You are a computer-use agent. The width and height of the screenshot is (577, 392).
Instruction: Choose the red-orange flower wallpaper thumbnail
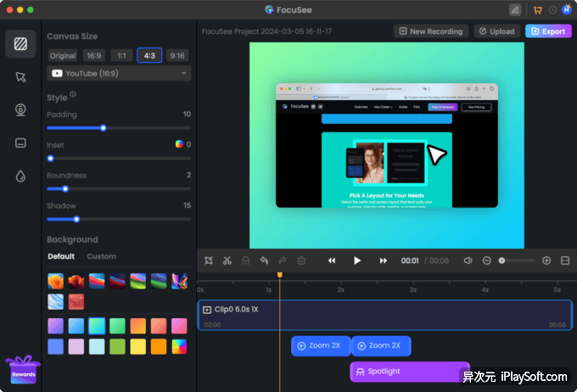pyautogui.click(x=76, y=281)
